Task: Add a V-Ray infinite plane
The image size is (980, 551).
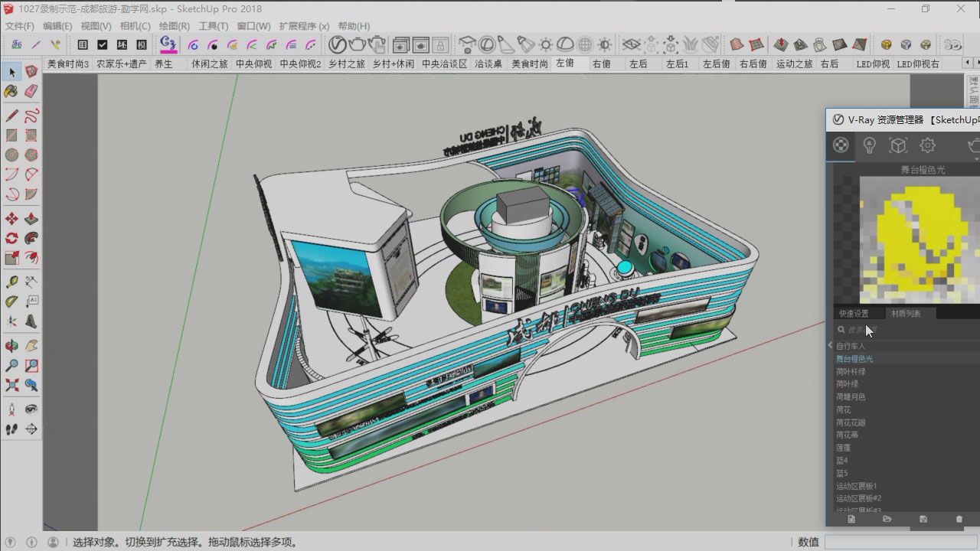Action: pos(632,44)
